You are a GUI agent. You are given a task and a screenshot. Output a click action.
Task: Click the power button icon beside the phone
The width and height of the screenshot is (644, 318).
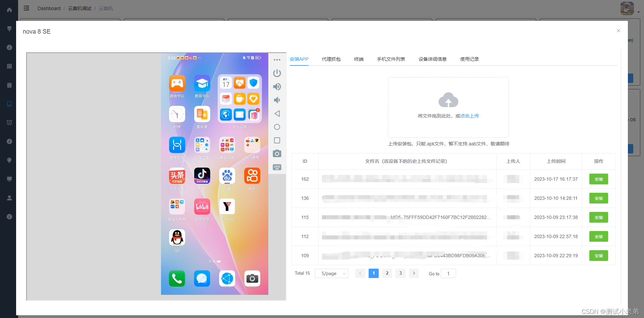[277, 73]
